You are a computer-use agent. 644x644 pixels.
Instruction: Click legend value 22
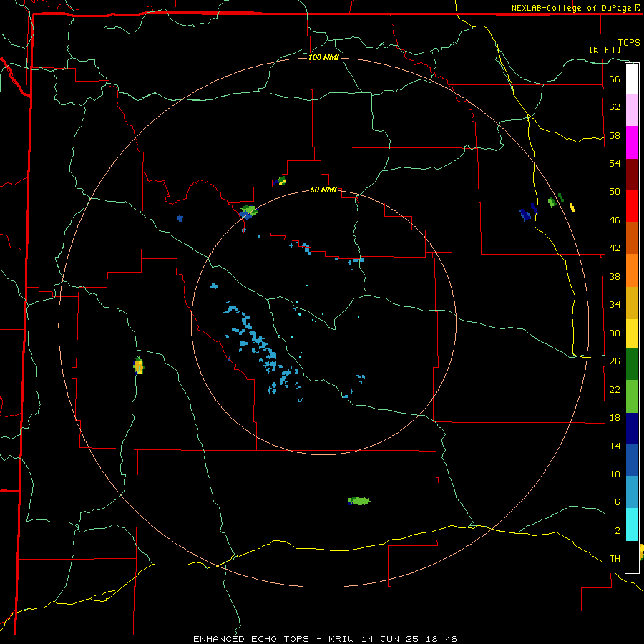click(615, 389)
